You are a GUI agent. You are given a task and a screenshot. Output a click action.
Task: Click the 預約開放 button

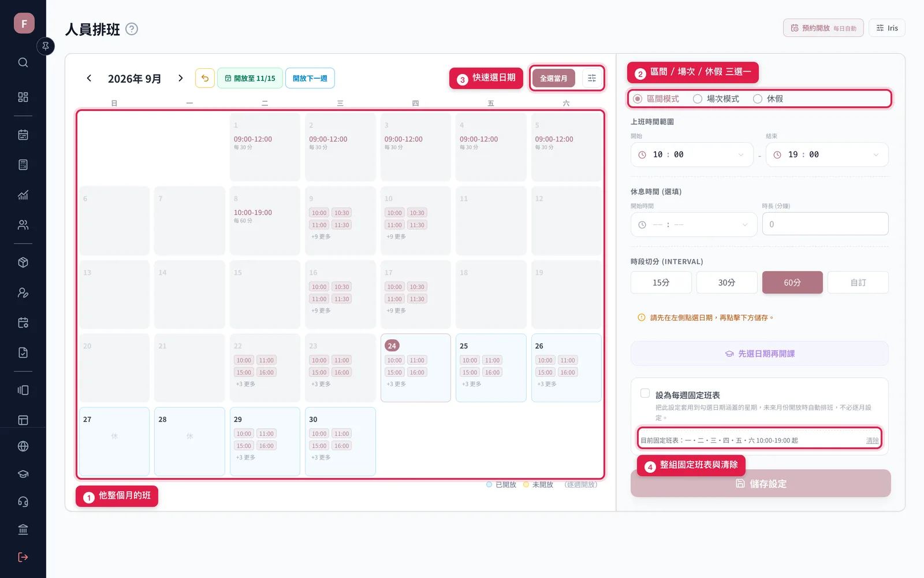click(824, 28)
